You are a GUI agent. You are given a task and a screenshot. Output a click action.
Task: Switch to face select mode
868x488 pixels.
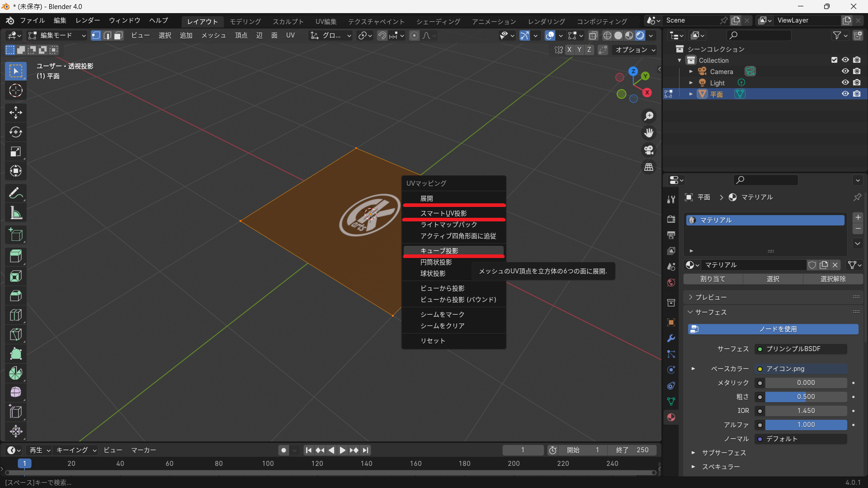coord(118,35)
